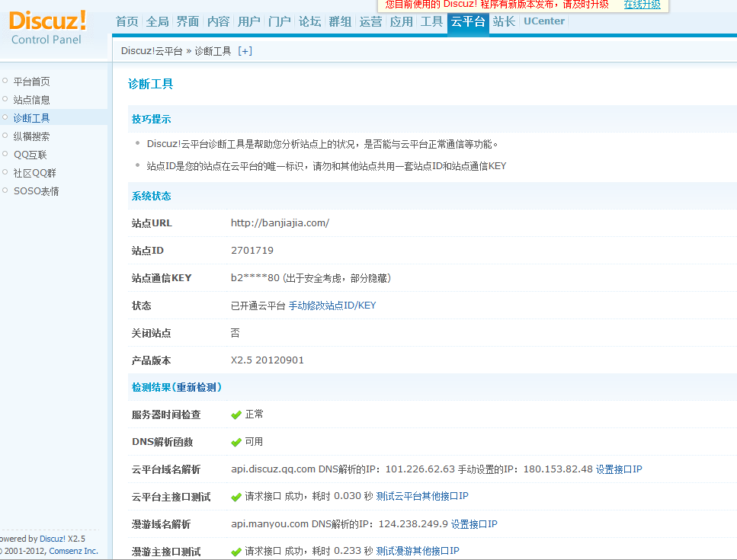737x560 pixels.
Task: Switch to the 站长 tab
Action: coord(505,21)
